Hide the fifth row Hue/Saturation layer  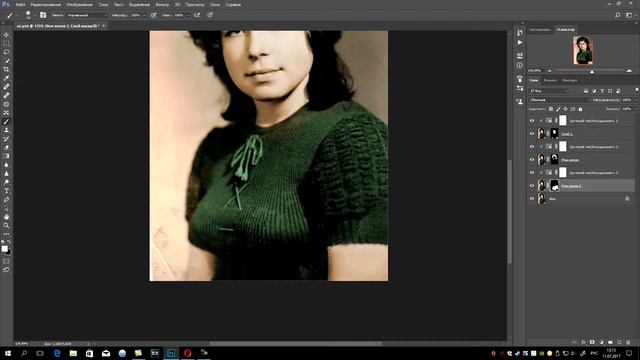coord(531,173)
